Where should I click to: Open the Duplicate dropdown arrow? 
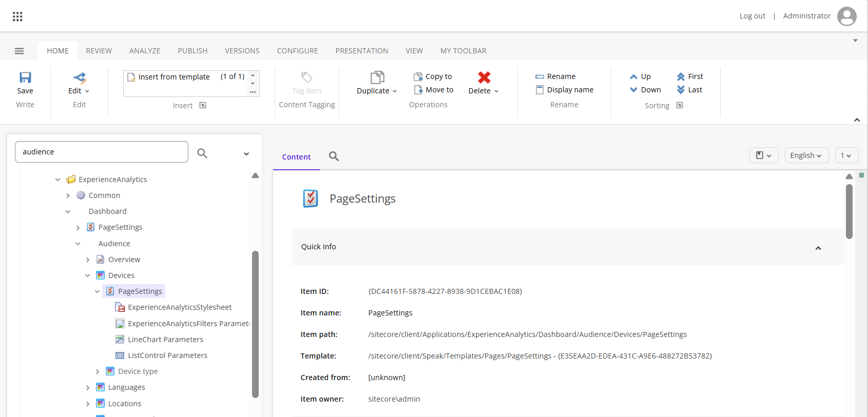tap(395, 91)
